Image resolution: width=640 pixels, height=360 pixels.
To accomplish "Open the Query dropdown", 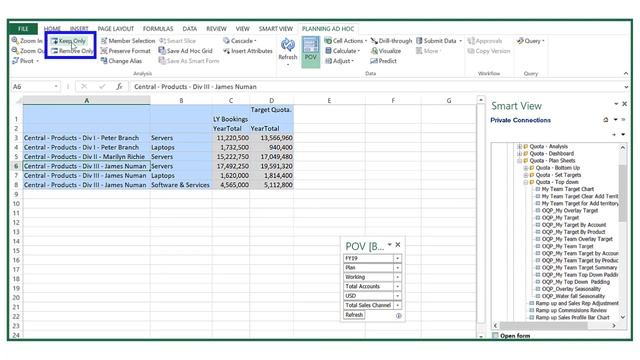I will [530, 41].
